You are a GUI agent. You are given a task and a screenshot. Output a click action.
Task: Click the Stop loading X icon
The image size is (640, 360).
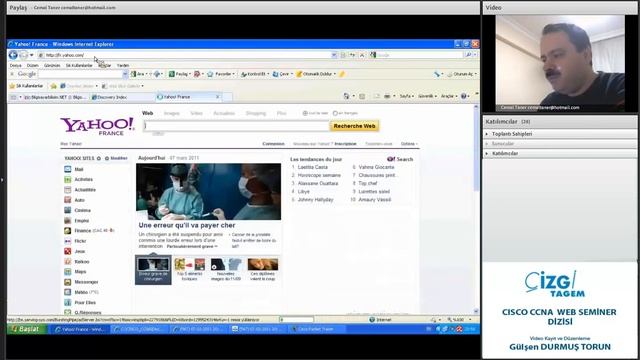[x=362, y=55]
